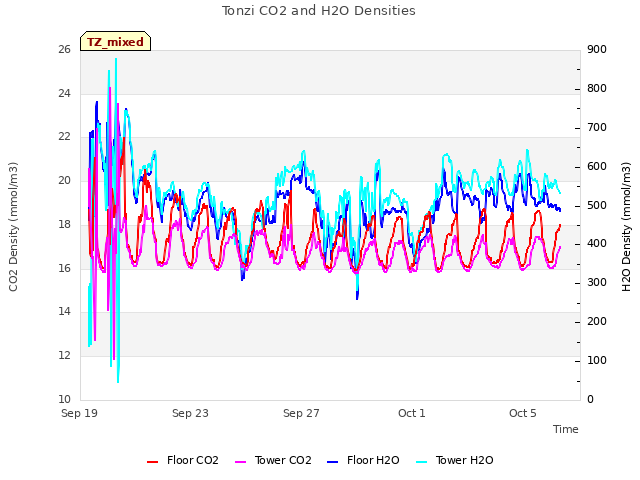
Task: Click the 400 value on H2O axis
Action: pos(597,244)
